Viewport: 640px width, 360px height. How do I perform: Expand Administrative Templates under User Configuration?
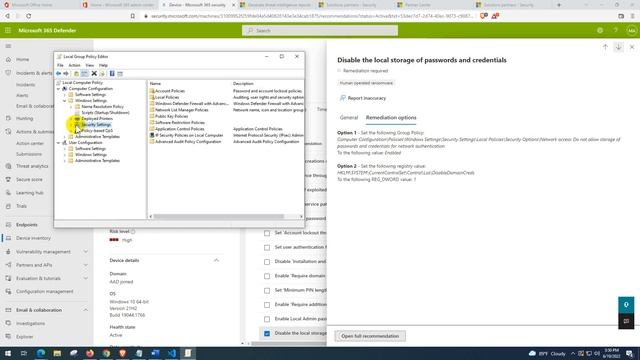[64, 161]
